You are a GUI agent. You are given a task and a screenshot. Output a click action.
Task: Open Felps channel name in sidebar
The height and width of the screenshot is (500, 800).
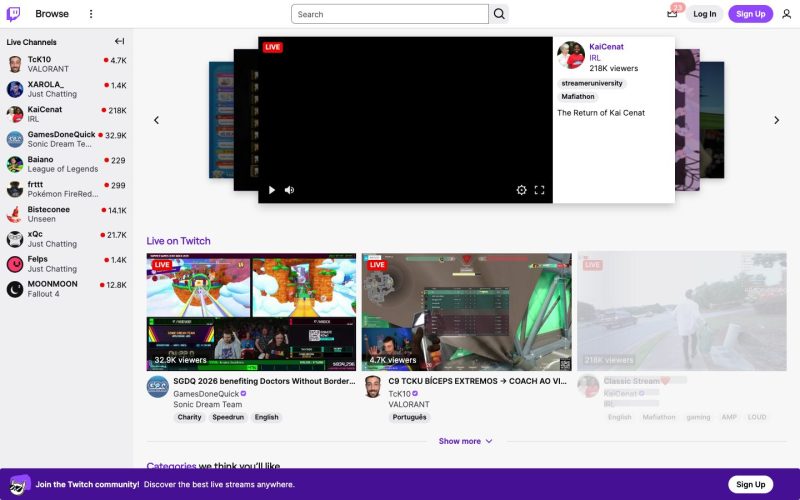coord(37,259)
